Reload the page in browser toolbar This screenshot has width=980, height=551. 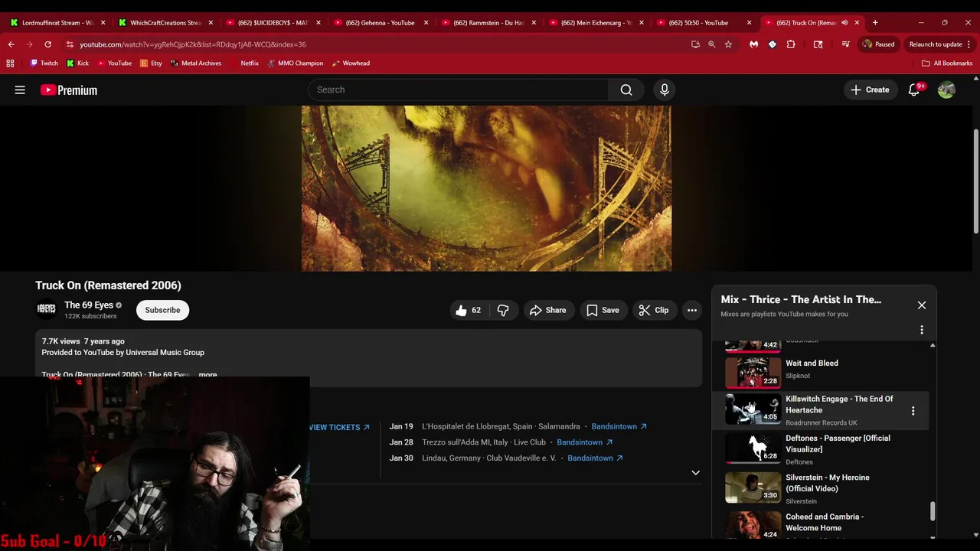(47, 44)
